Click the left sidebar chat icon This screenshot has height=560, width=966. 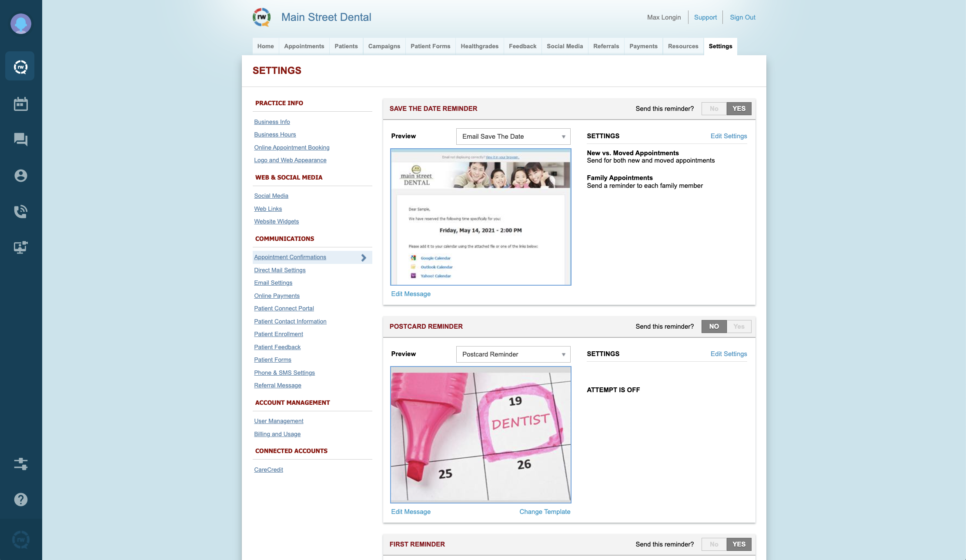pos(21,139)
